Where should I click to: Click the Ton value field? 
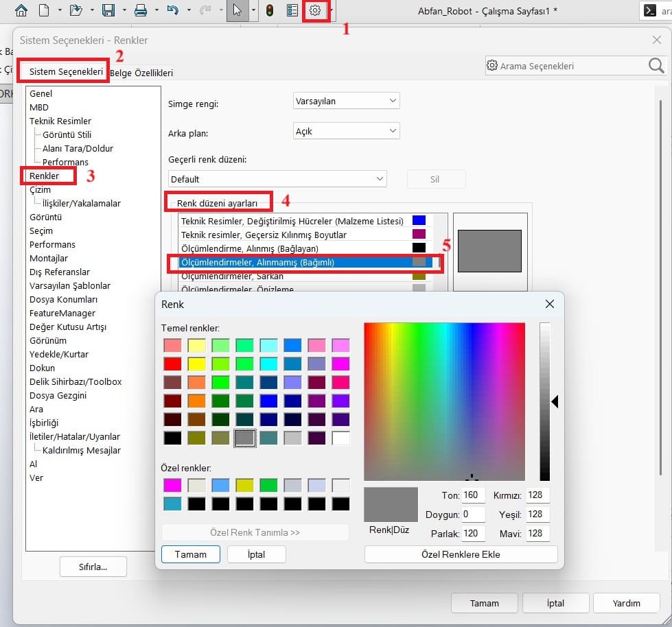pos(473,495)
